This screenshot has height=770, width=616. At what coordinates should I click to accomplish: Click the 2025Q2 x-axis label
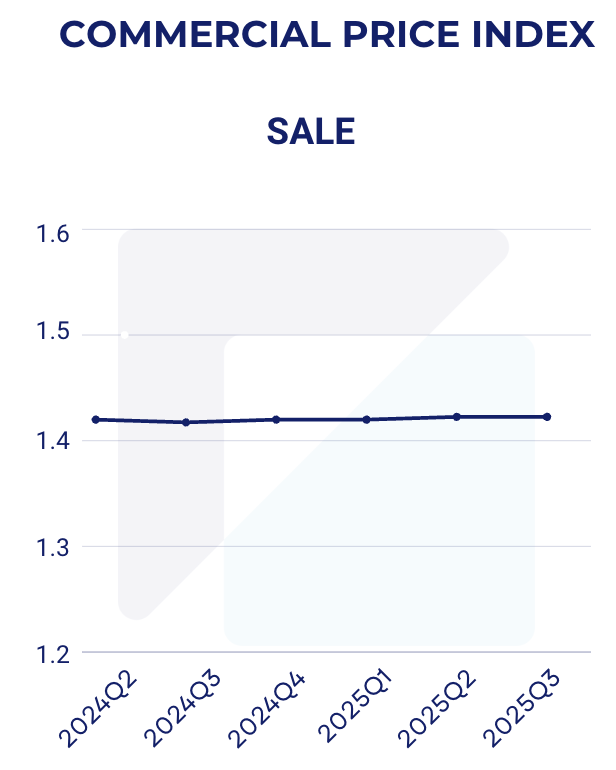459,710
